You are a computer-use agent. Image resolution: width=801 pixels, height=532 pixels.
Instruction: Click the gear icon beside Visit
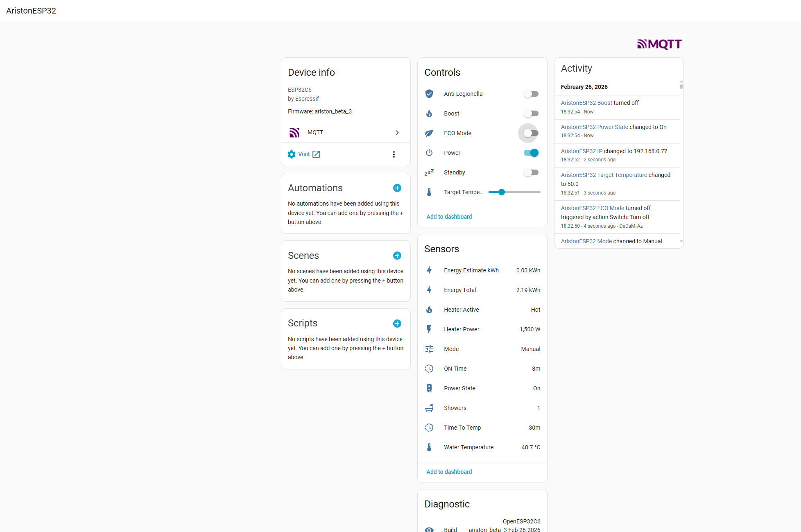coord(292,154)
